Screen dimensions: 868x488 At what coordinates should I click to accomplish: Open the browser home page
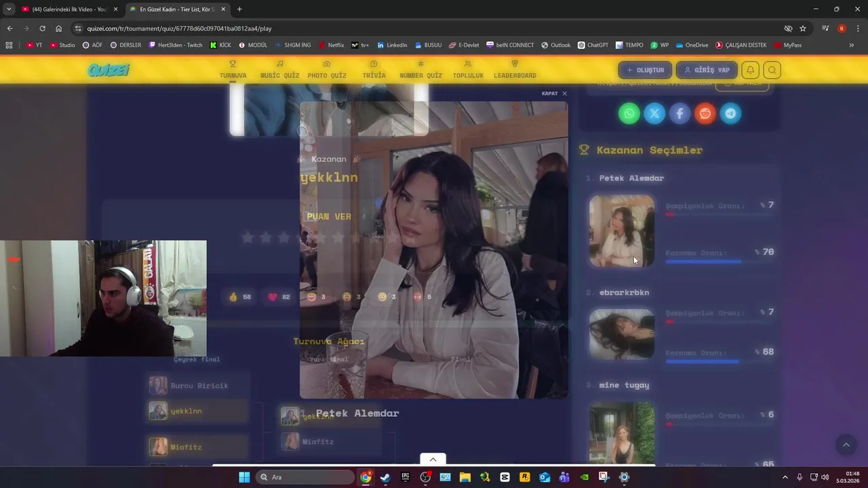[x=58, y=28]
